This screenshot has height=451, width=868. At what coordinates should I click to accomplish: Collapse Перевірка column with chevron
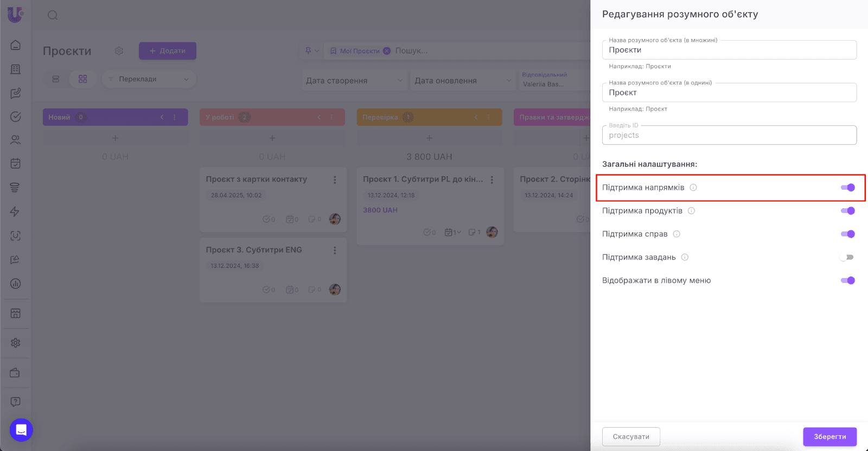(476, 117)
